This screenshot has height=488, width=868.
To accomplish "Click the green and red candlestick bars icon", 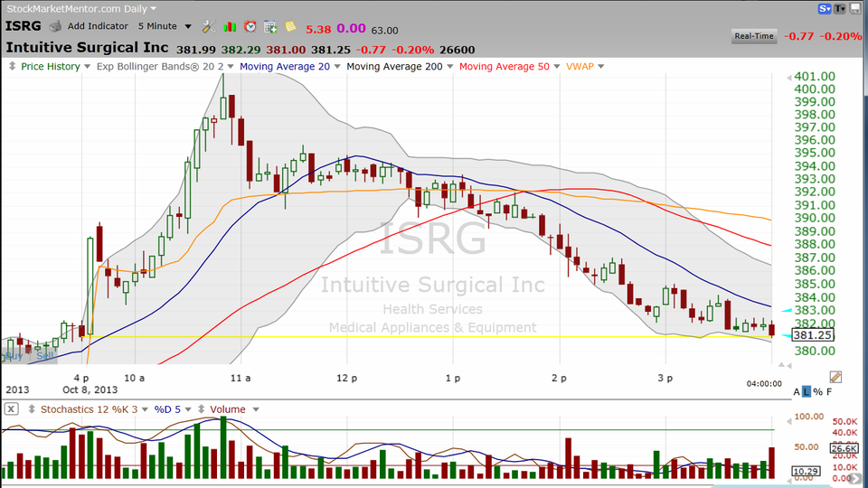I will pos(229,26).
